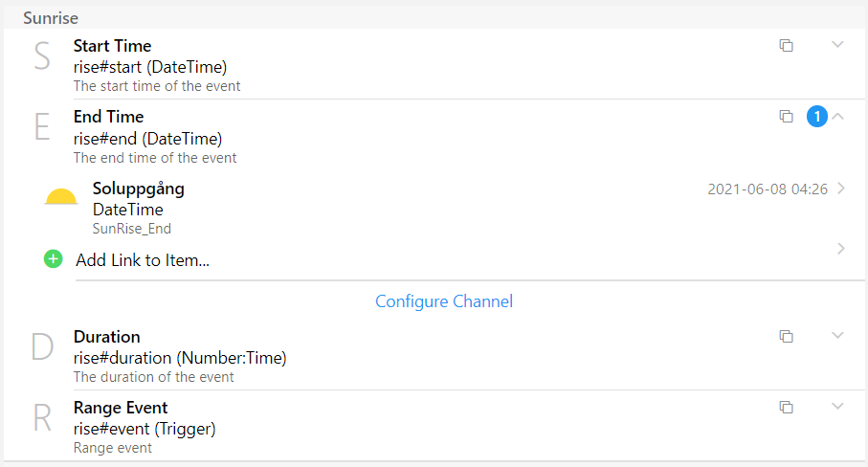Click the Soluppgång sunrise icon

[x=61, y=198]
